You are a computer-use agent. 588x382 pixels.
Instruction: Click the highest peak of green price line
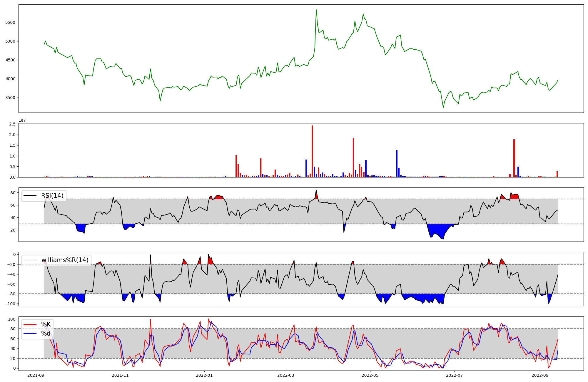point(316,10)
